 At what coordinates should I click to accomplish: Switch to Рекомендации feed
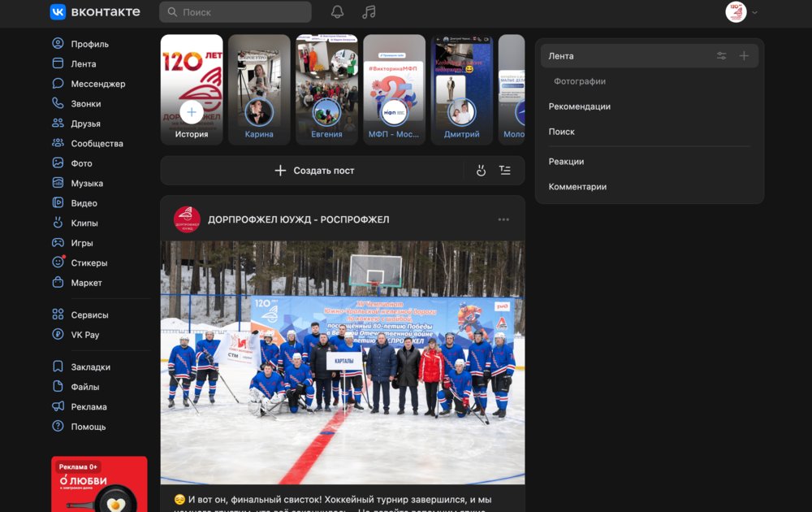(x=580, y=106)
